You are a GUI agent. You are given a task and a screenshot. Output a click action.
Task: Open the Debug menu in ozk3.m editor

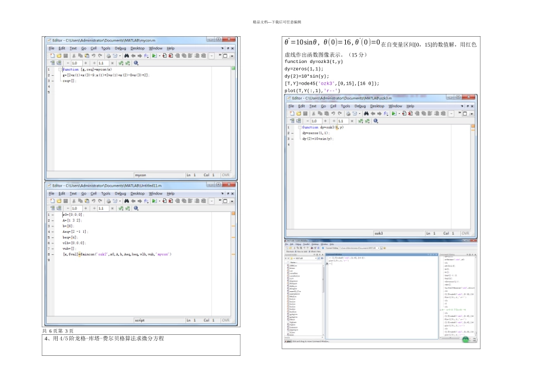pyautogui.click(x=360, y=106)
